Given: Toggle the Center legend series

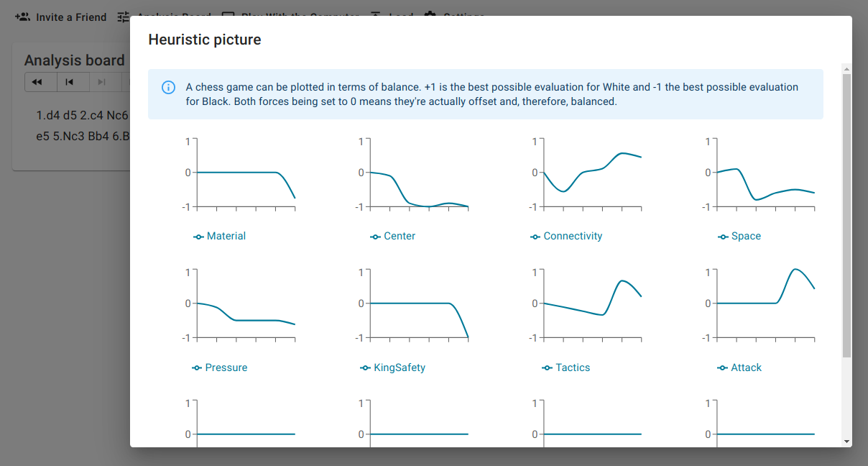Looking at the screenshot, I should [393, 236].
